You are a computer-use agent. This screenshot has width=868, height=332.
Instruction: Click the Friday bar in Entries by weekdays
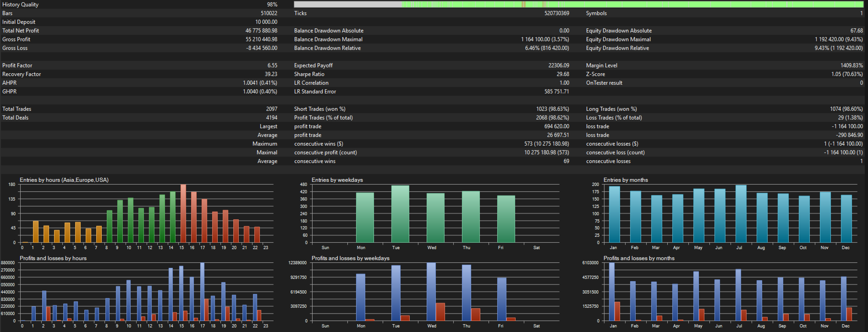506,219
